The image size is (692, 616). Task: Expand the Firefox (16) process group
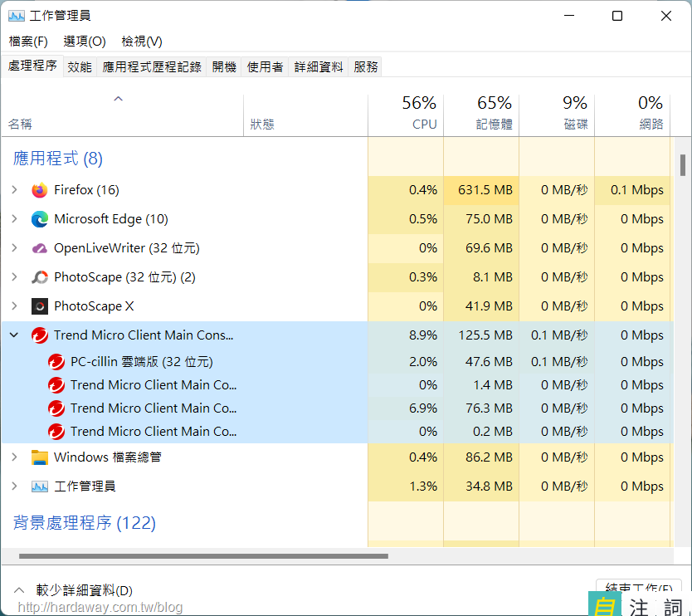click(x=15, y=190)
